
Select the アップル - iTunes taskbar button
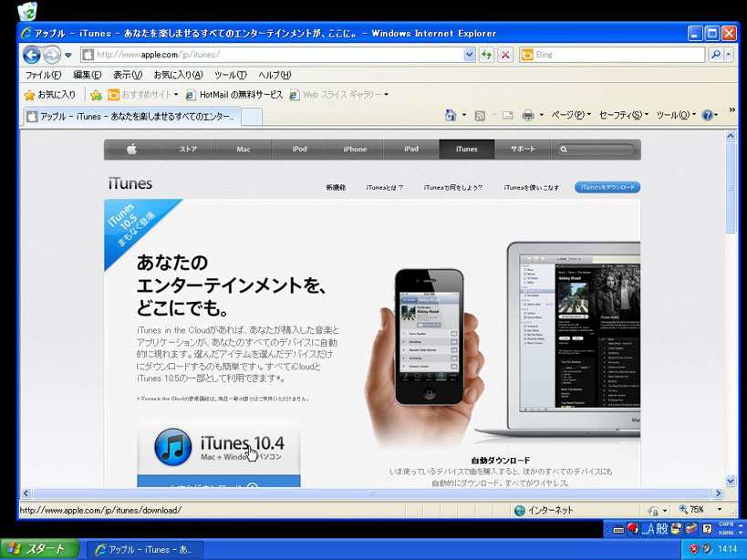point(146,550)
